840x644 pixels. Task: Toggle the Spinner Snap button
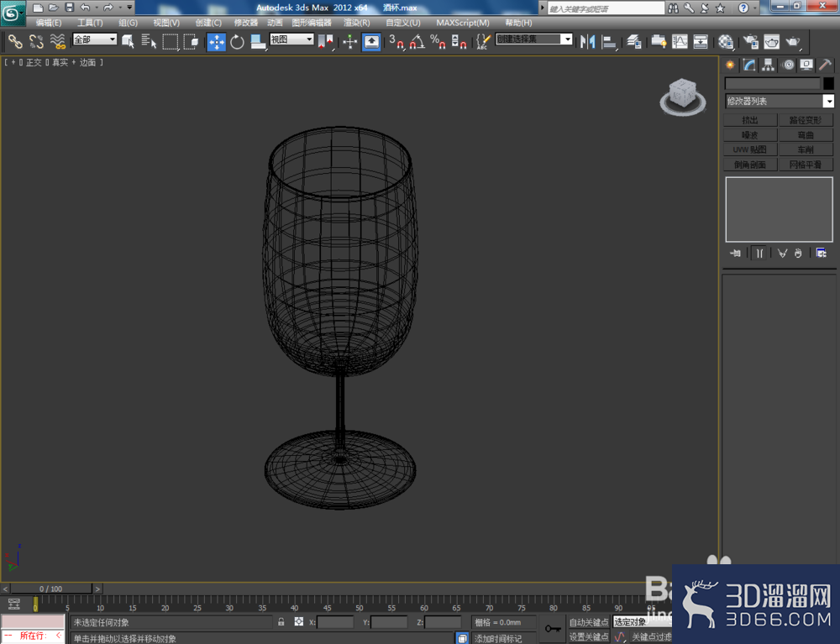(x=459, y=41)
